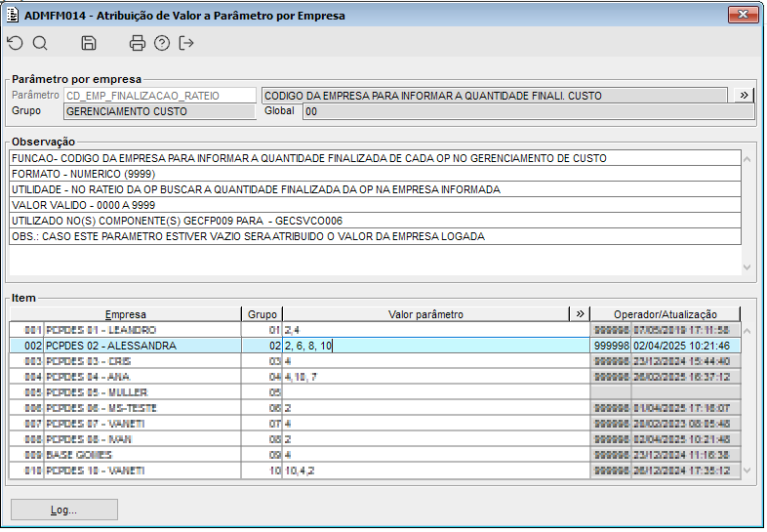Click » expander in Valor parâmetro header

pyautogui.click(x=580, y=313)
